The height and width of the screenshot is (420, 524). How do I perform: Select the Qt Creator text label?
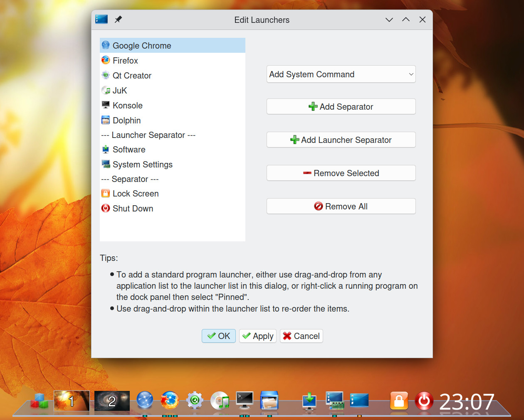[x=132, y=76]
